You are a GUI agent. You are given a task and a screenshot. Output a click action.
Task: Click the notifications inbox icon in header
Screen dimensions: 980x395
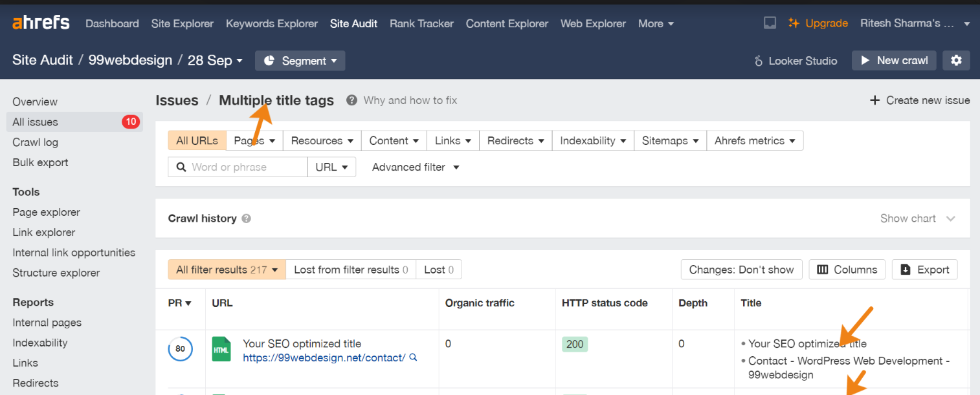point(770,23)
